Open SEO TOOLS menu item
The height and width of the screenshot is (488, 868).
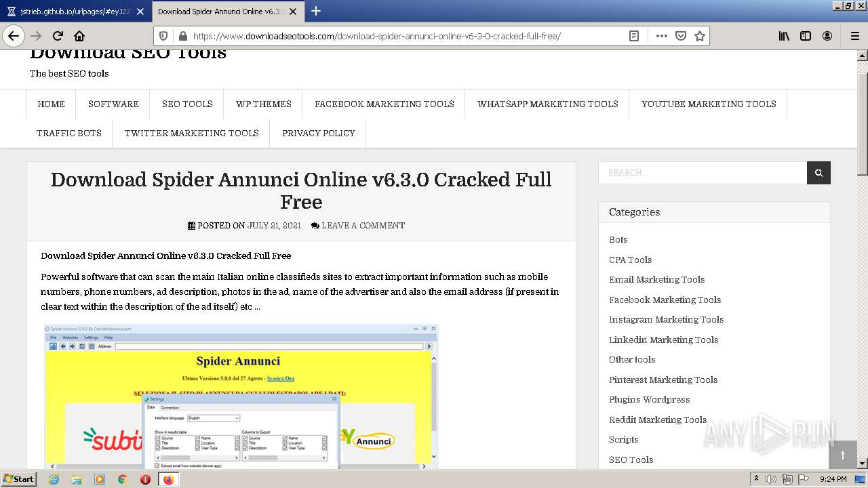click(x=187, y=104)
